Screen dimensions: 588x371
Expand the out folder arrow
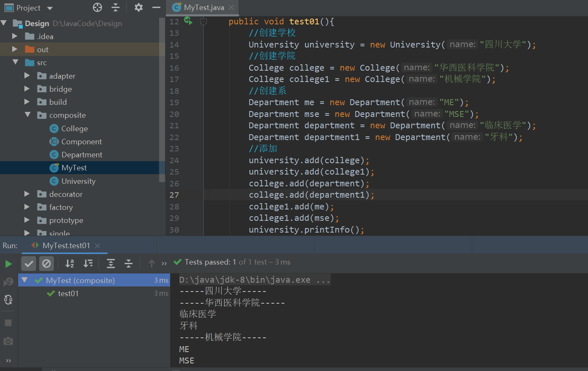click(x=15, y=49)
